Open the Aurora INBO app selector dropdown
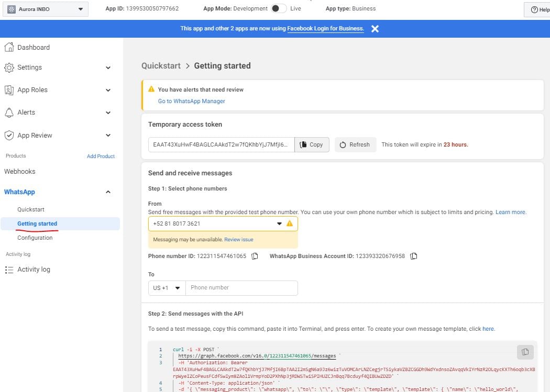The image size is (550, 392). tap(46, 9)
